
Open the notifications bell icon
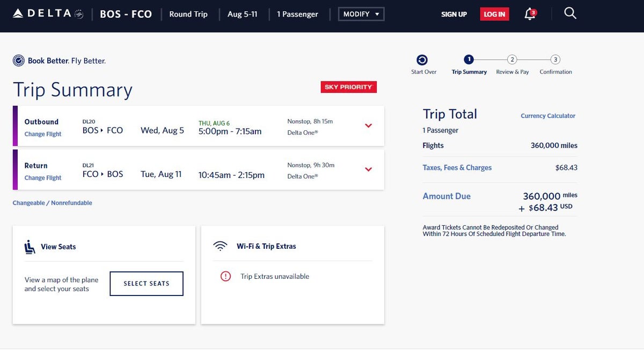pos(528,13)
